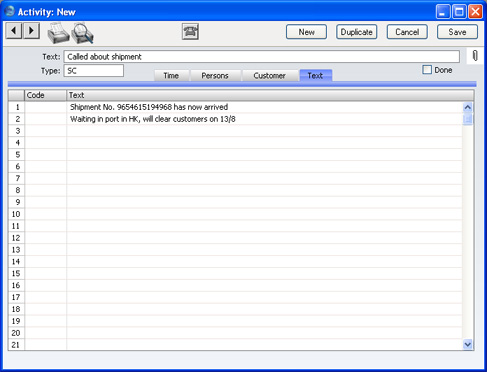The image size is (487, 372).
Task: Click the Duplicate button
Action: [357, 32]
